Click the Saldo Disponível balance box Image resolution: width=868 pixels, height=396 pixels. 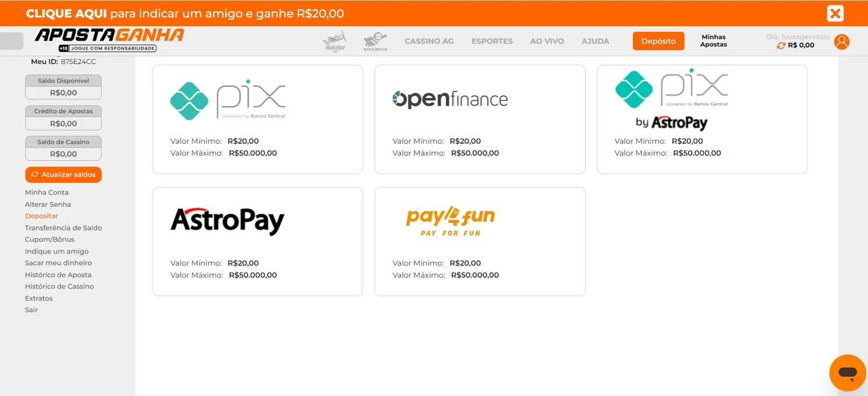click(63, 87)
